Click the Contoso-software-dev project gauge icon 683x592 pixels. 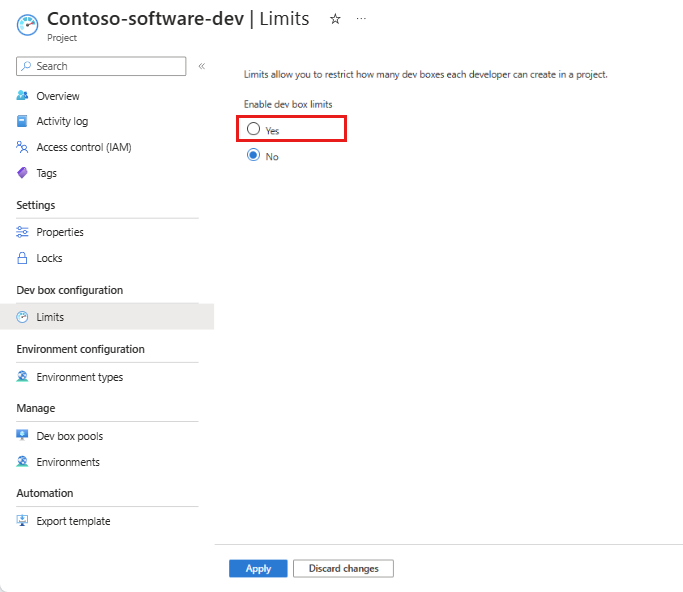(x=27, y=25)
